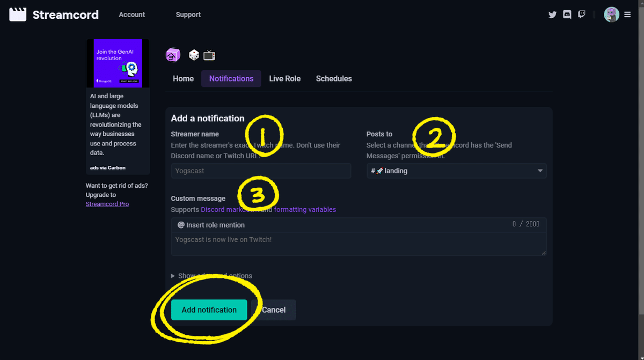Image resolution: width=644 pixels, height=360 pixels.
Task: Click the Streamer name input field
Action: pyautogui.click(x=261, y=171)
